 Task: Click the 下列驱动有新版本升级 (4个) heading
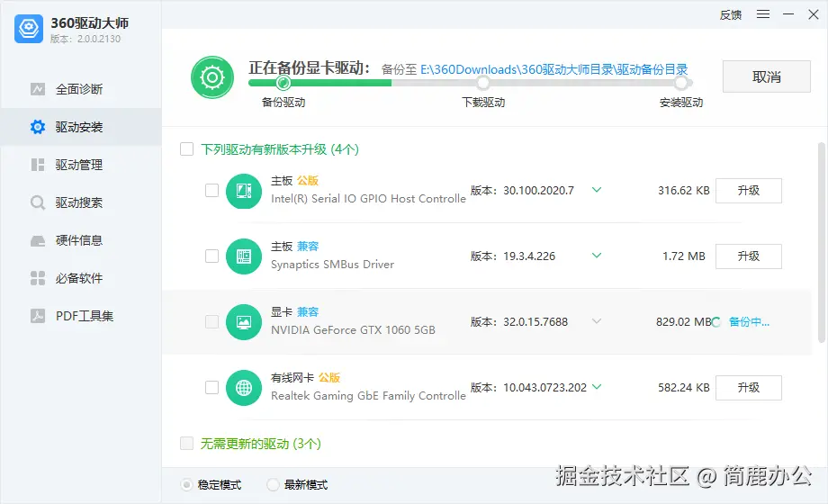[x=280, y=149]
